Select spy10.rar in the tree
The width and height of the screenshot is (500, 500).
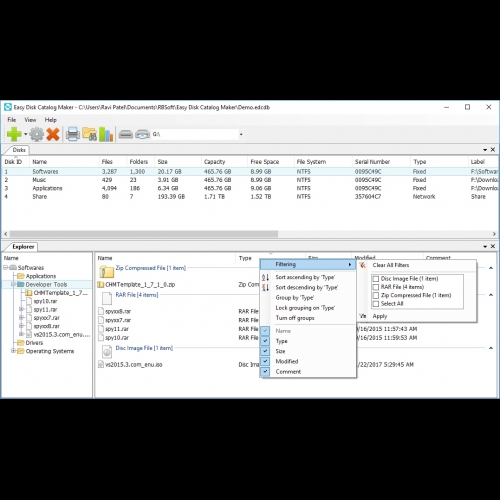point(45,301)
